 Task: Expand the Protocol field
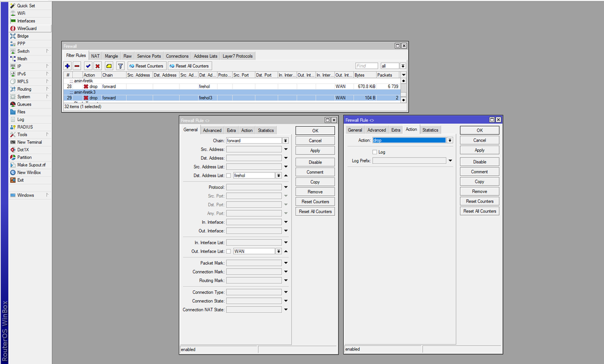[x=286, y=187]
